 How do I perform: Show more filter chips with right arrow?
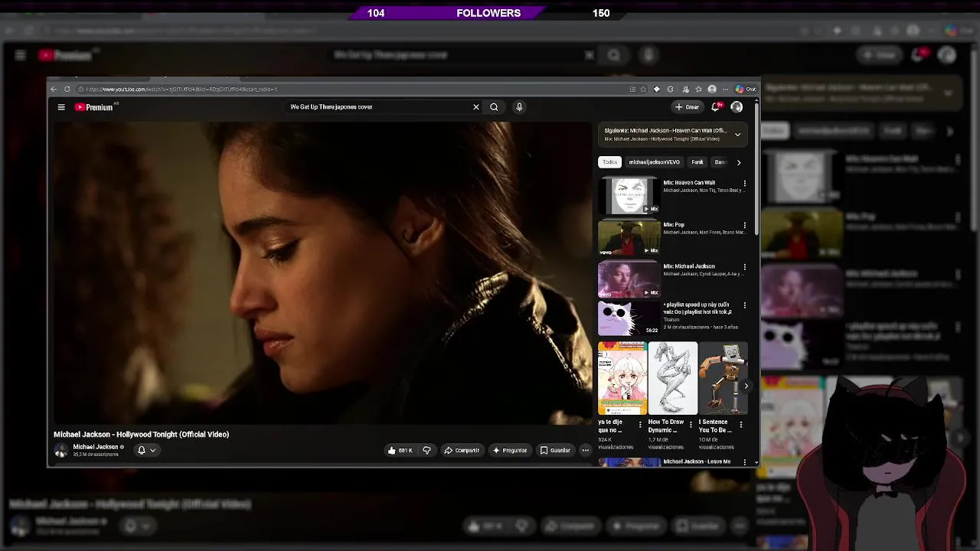(738, 162)
